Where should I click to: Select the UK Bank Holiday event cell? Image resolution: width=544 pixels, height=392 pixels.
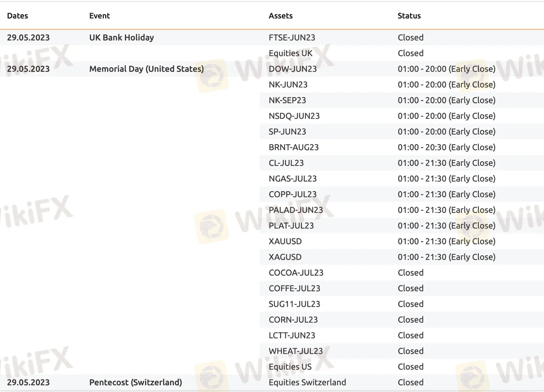click(x=121, y=38)
